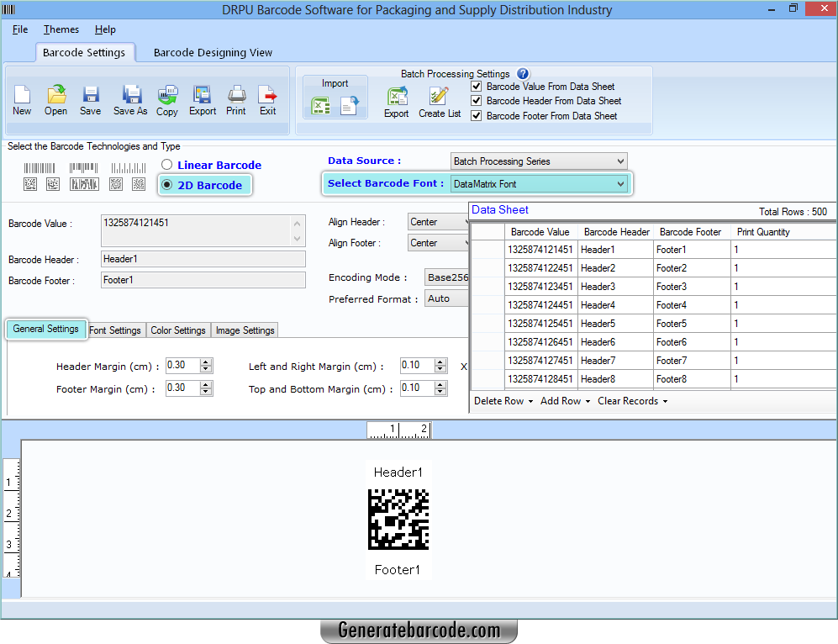
Task: Click the Barcode Footer input field
Action: click(x=203, y=280)
